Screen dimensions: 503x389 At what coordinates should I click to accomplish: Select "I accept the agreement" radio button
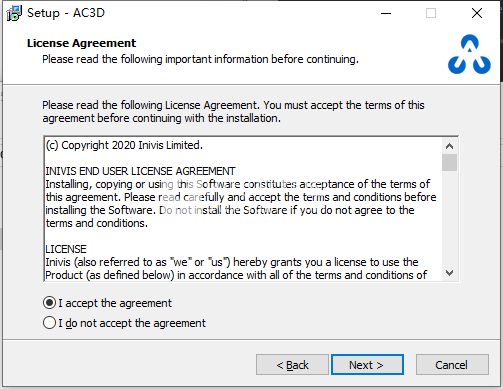coord(49,303)
